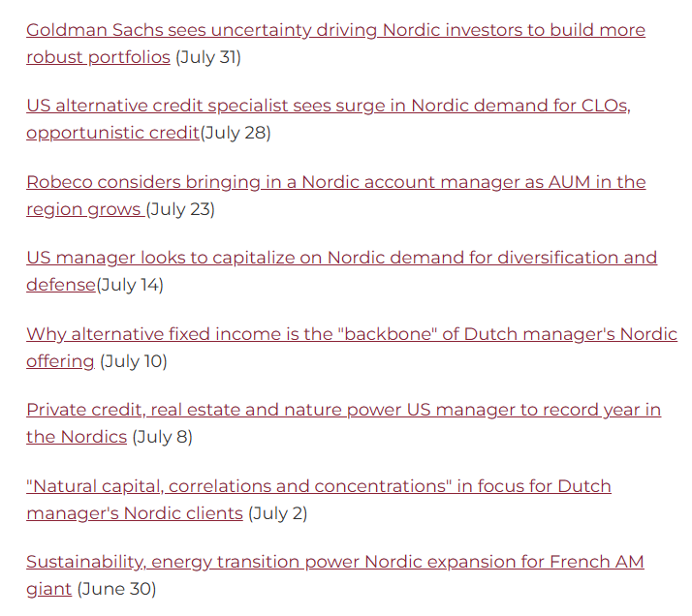The height and width of the screenshot is (616, 692).
Task: Click the (June 30) date text
Action: point(116,589)
